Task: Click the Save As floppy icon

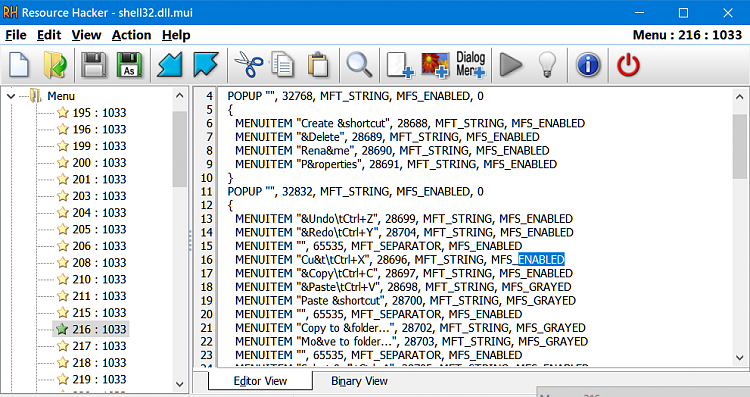Action: tap(129, 65)
